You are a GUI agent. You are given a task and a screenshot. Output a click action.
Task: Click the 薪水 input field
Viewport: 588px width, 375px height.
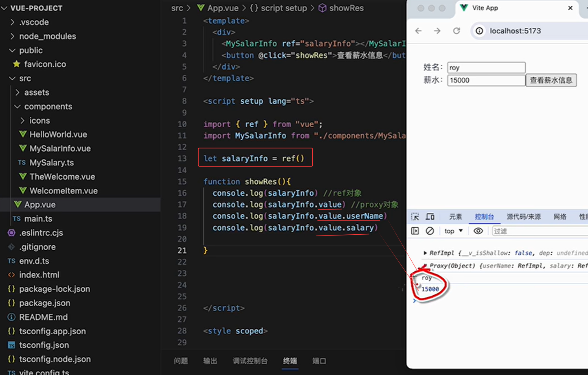coord(486,80)
